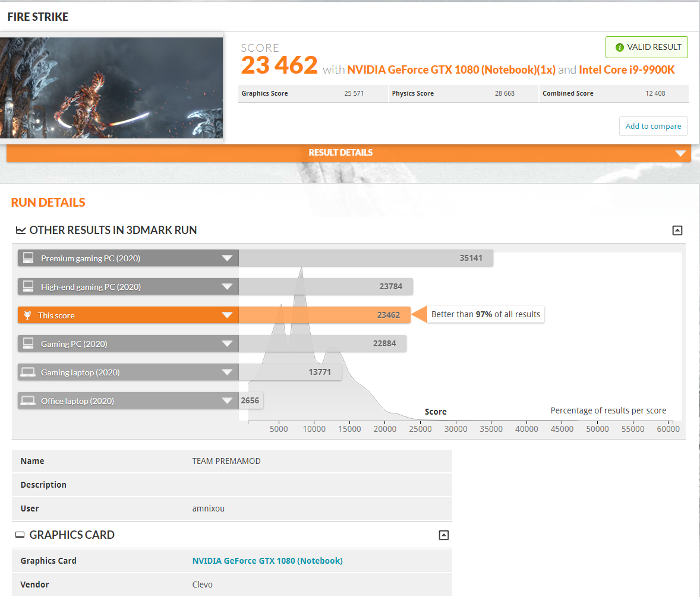The width and height of the screenshot is (700, 597).
Task: Open the Fire Strike thumbnail image
Action: [111, 87]
